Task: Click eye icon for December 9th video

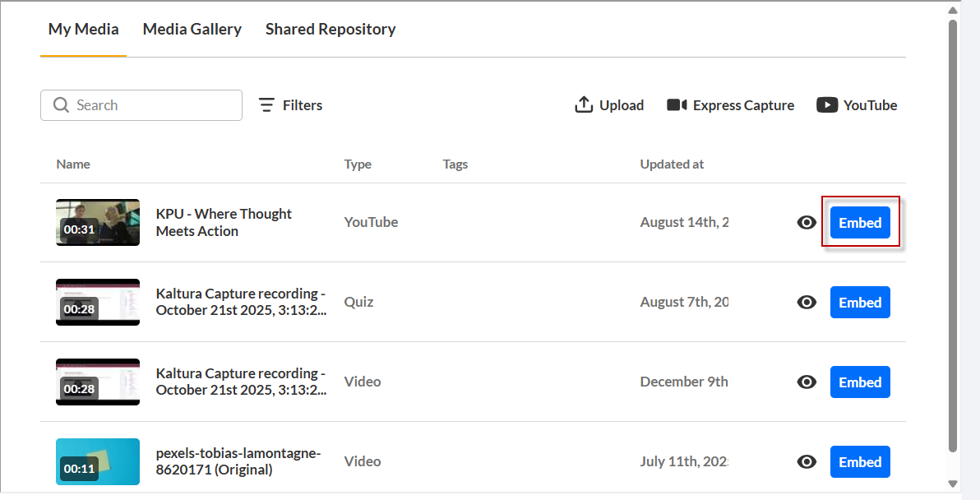Action: click(807, 382)
